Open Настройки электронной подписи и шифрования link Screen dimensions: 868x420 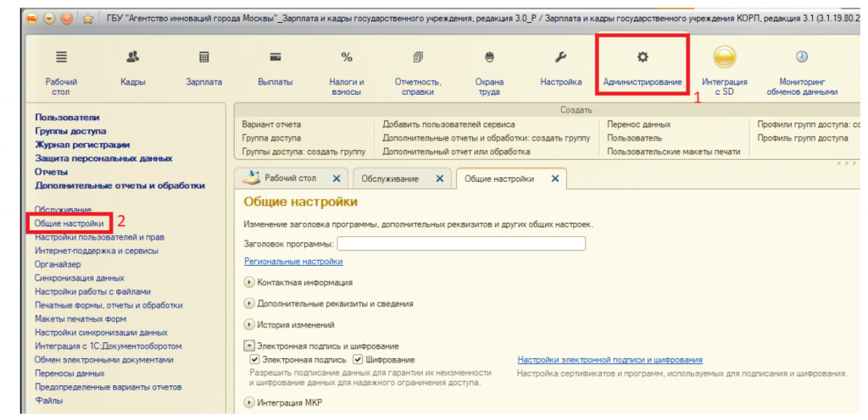[x=609, y=360]
